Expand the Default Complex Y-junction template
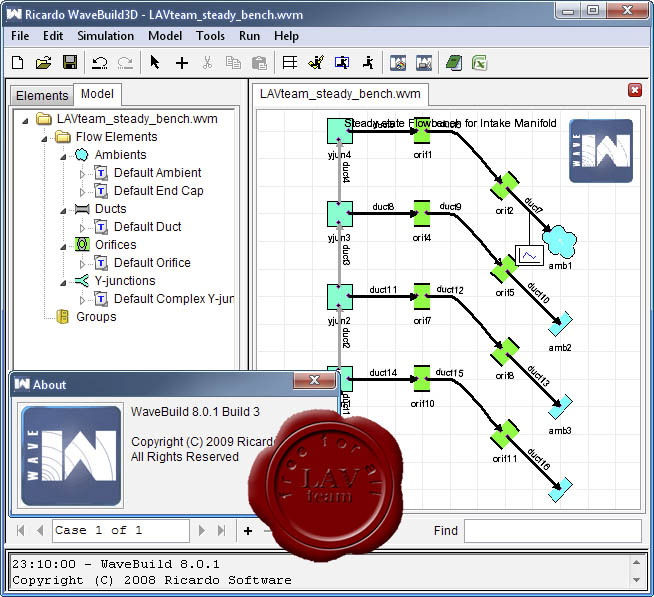This screenshot has width=654, height=597. click(82, 300)
